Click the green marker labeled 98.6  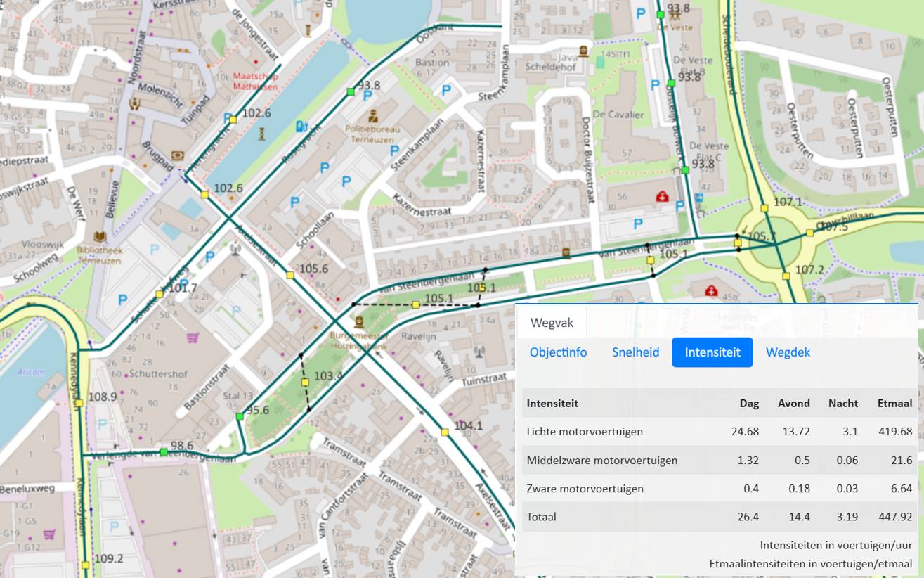point(163,452)
